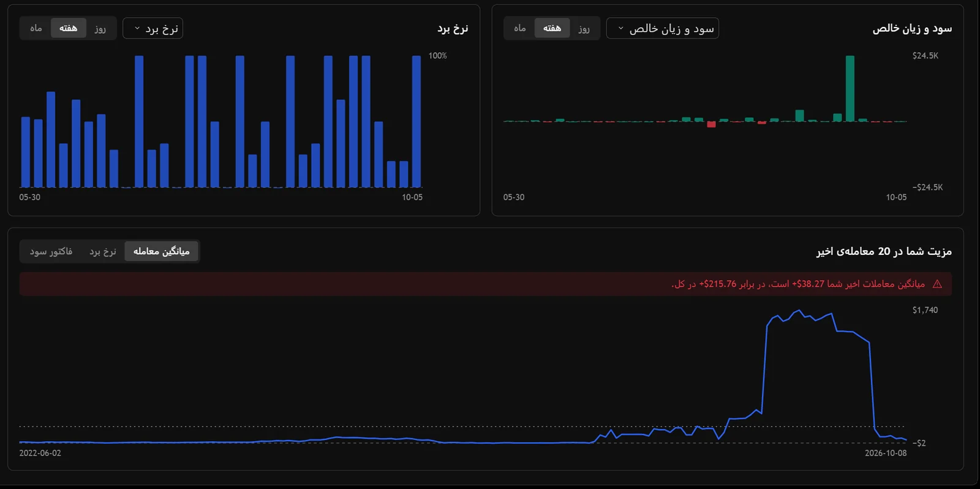Viewport: 980px width, 489px height.
Task: Click the −$24.5K lower axis label
Action: [927, 188]
